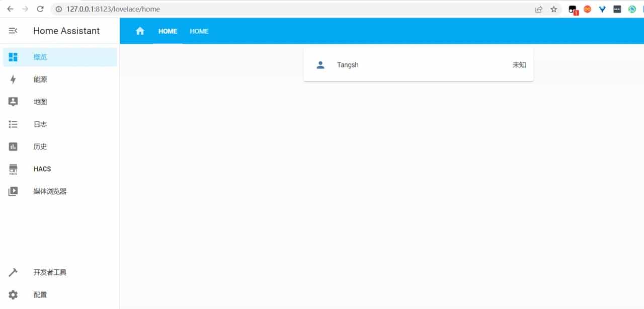Select the 开发者工具 developer tools wrench icon

(13, 272)
